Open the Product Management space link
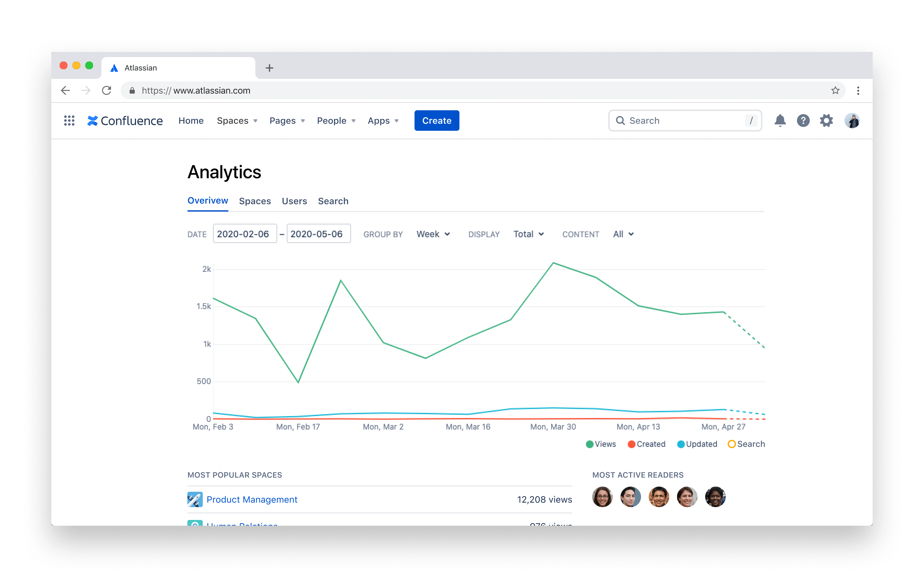Screen dimensions: 924x577 [252, 499]
